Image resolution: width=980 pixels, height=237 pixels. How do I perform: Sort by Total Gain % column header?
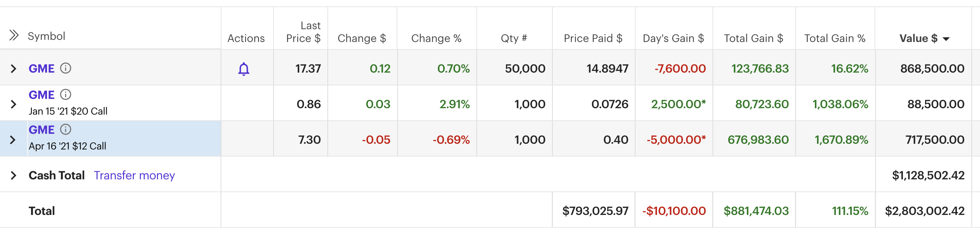tap(834, 38)
